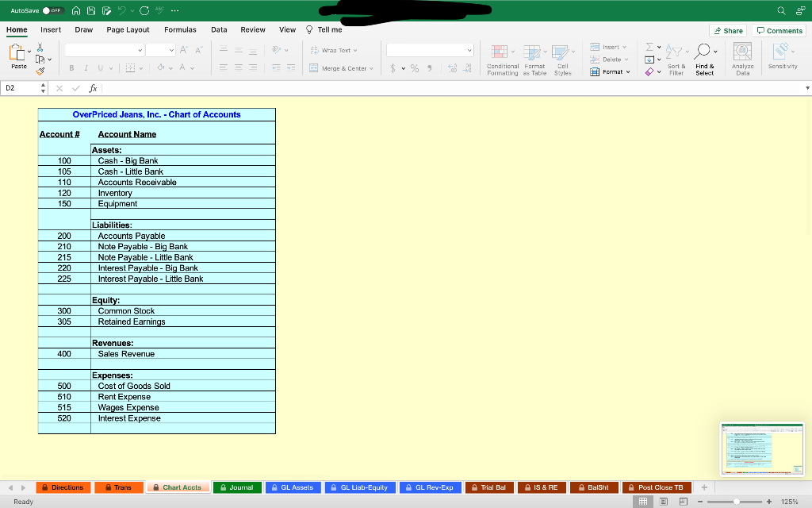Screen dimensions: 812x508
Task: Apply Percent number style
Action: [x=414, y=68]
